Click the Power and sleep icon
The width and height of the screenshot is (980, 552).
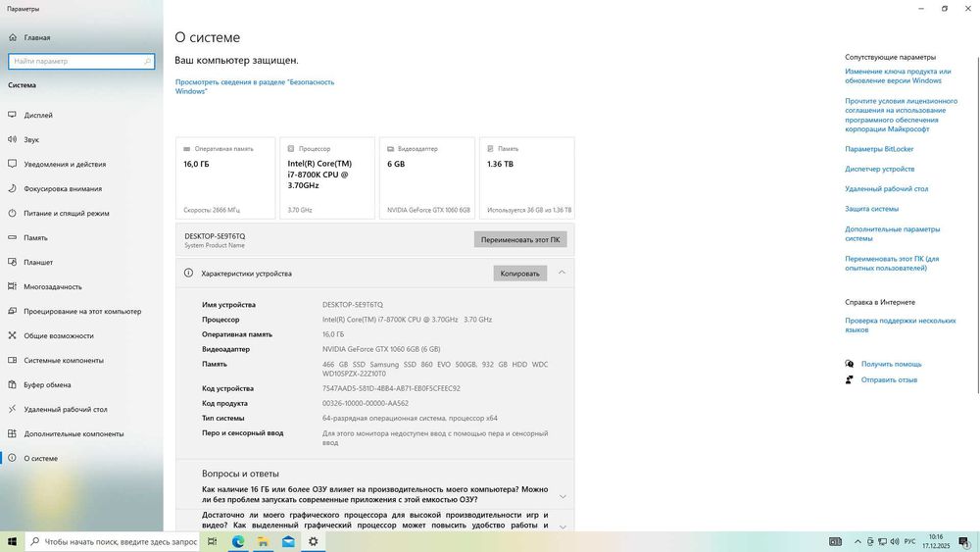(12, 213)
